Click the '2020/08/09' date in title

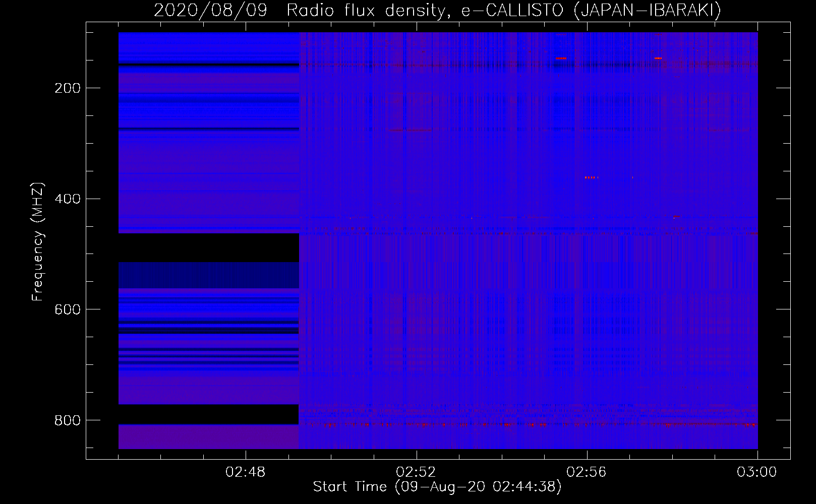point(210,10)
